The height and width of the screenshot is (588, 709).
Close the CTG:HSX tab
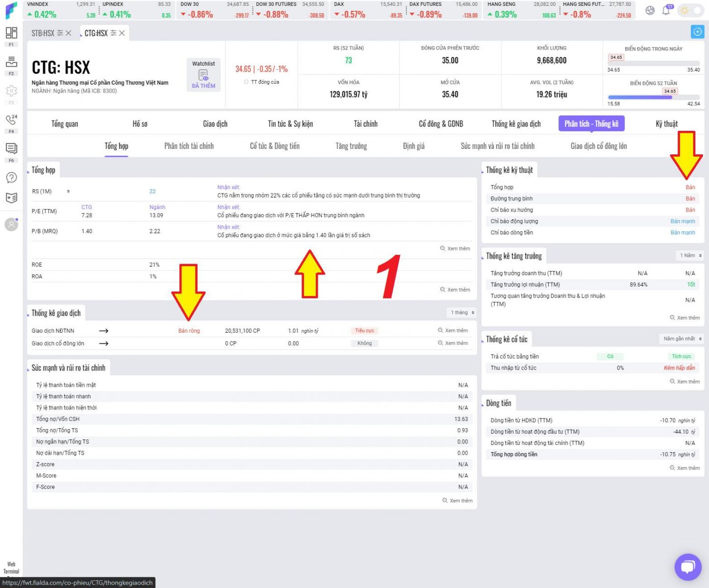(x=122, y=33)
